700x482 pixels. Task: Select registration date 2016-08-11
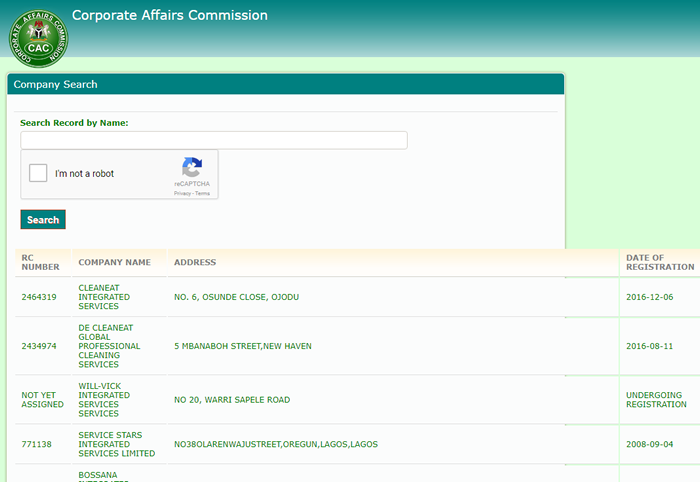[x=650, y=346]
